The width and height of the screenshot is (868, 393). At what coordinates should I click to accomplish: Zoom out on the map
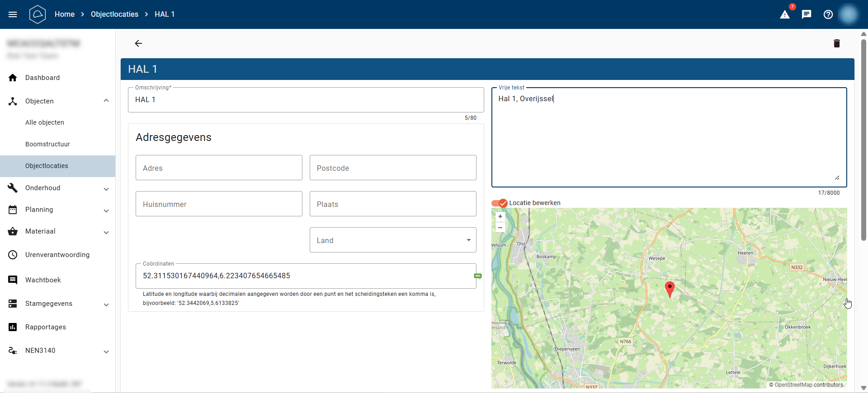[500, 227]
